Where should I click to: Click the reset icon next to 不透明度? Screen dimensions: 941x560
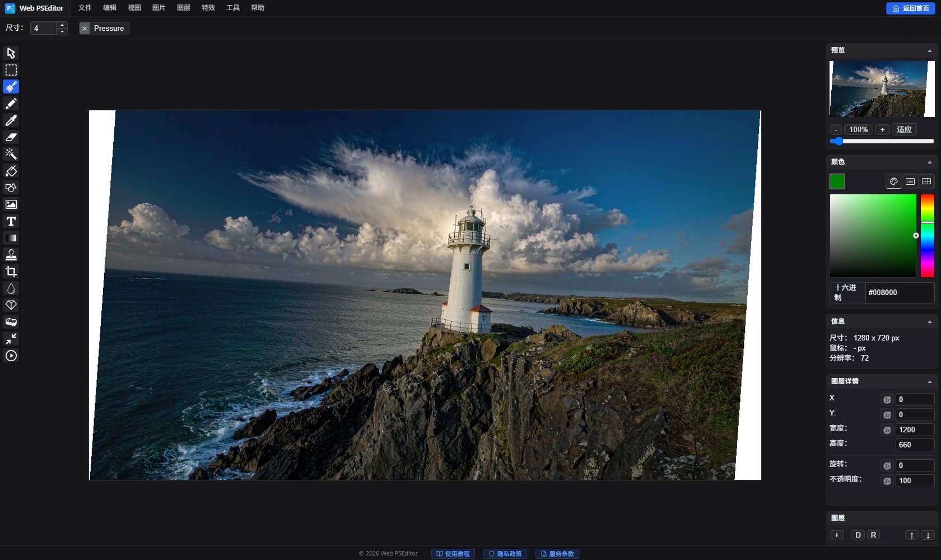887,481
